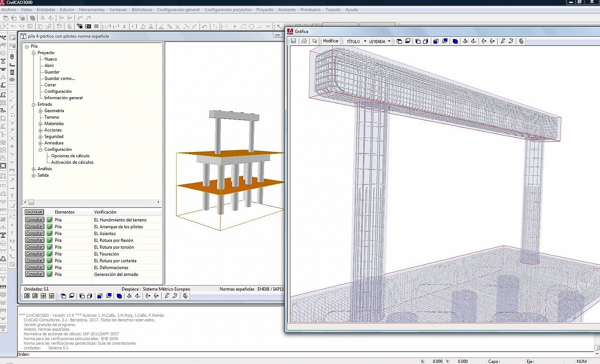Screen dimensions: 600x364
Task: Activate the pan hand tool
Action: (x=40, y=26)
